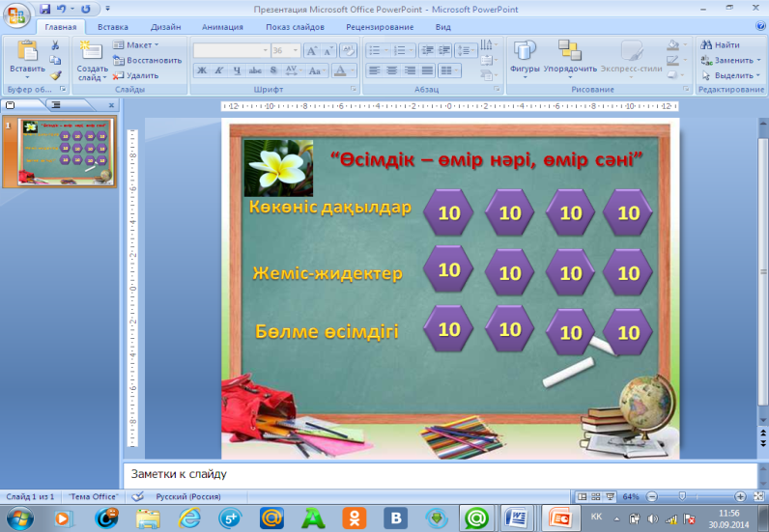Open change case dropdown (Aa)
The height and width of the screenshot is (532, 769).
pos(316,70)
